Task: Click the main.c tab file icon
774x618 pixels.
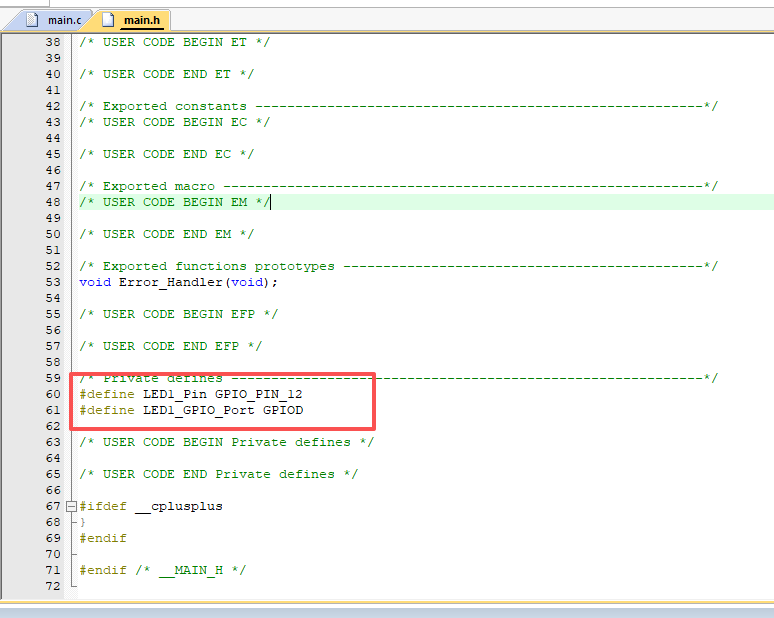Action: click(x=34, y=19)
